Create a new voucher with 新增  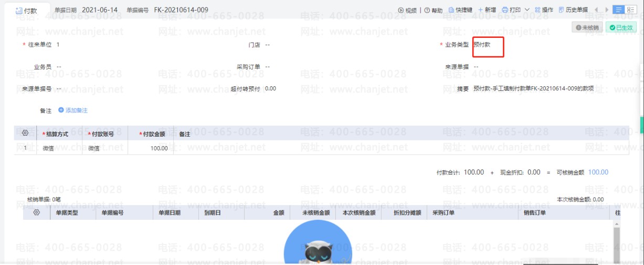[487, 10]
